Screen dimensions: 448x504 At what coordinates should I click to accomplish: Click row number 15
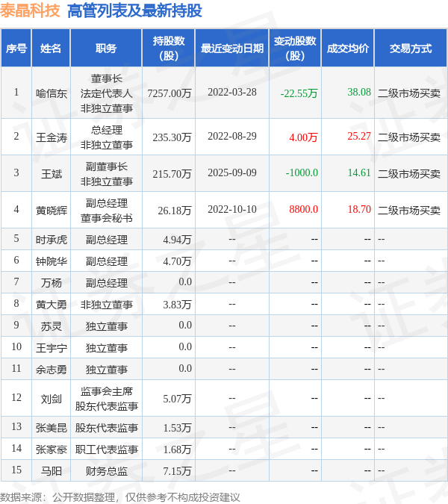coord(16,470)
